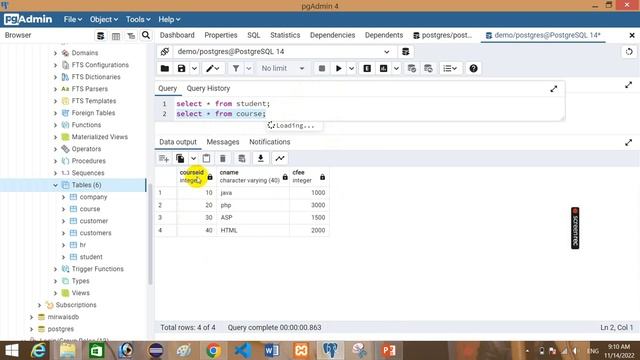Switch to the Statistics tab

tap(285, 35)
